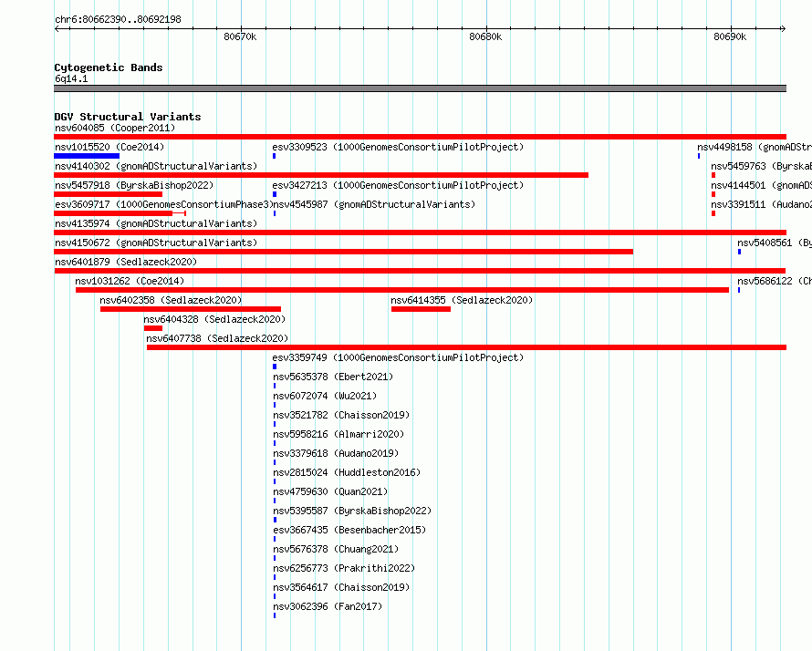Click the nsv604085 (Cooper2011) variant label

click(x=115, y=128)
